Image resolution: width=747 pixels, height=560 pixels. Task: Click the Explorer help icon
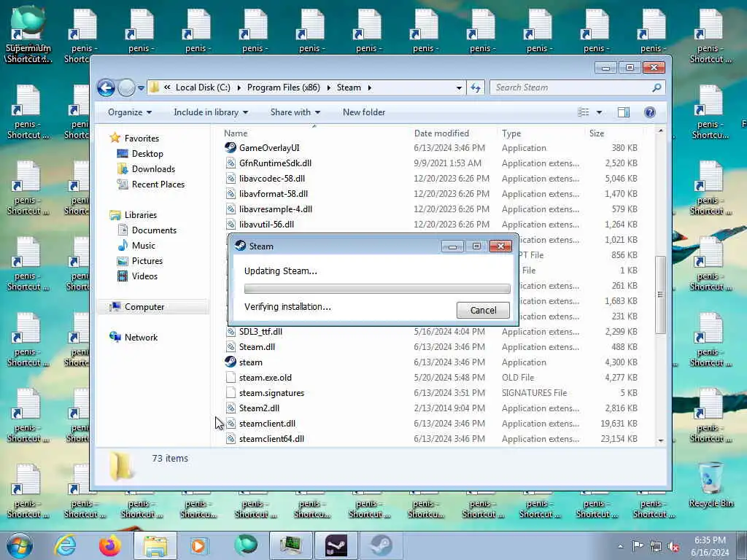click(649, 112)
